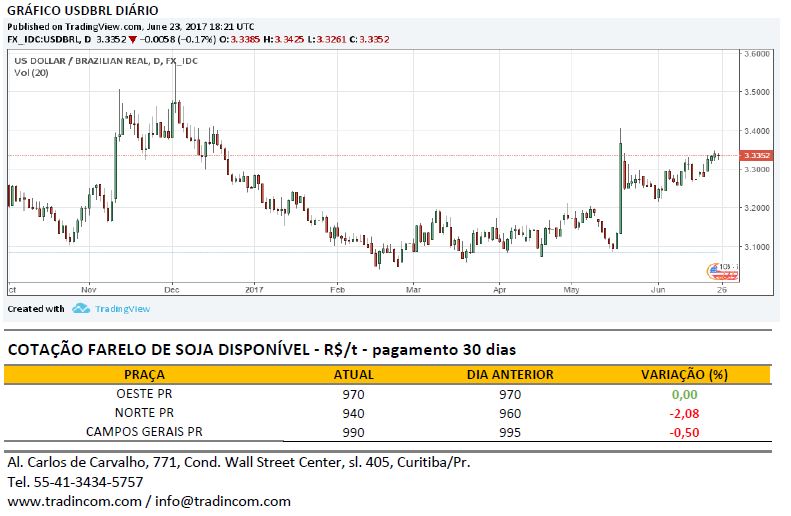Select the 'Published on TradingView.com' line
The height and width of the screenshot is (516, 791).
(x=131, y=27)
